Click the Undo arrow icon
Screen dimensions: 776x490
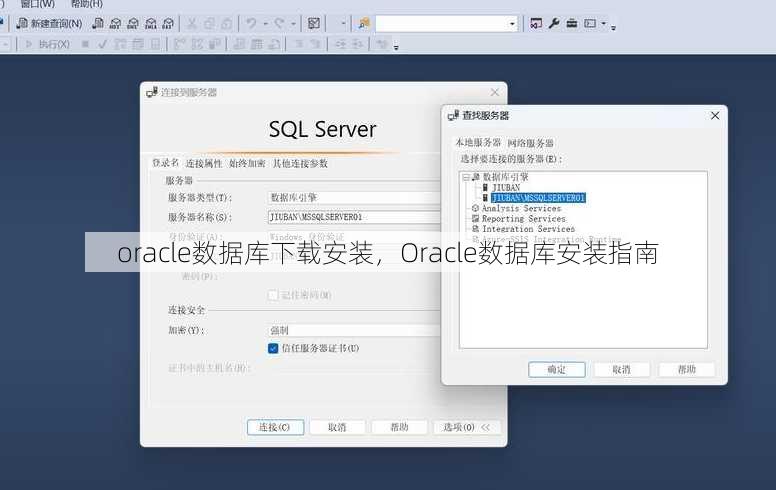pyautogui.click(x=251, y=23)
